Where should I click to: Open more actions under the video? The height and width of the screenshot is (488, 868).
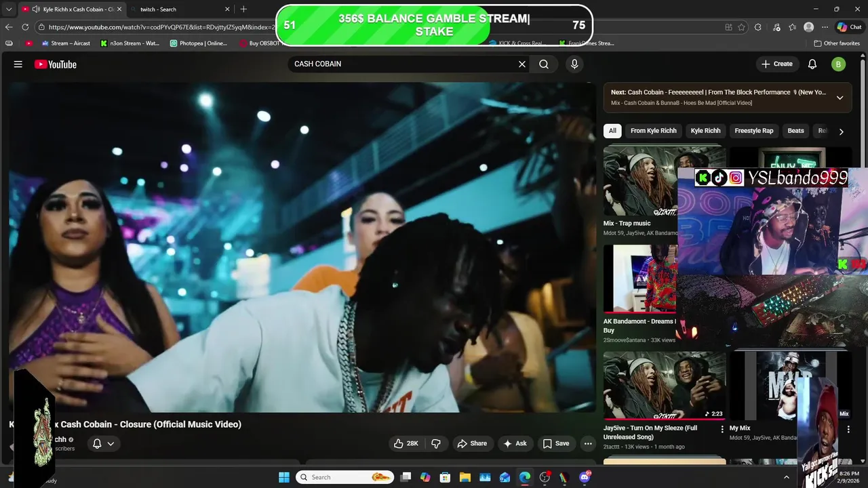tap(588, 443)
